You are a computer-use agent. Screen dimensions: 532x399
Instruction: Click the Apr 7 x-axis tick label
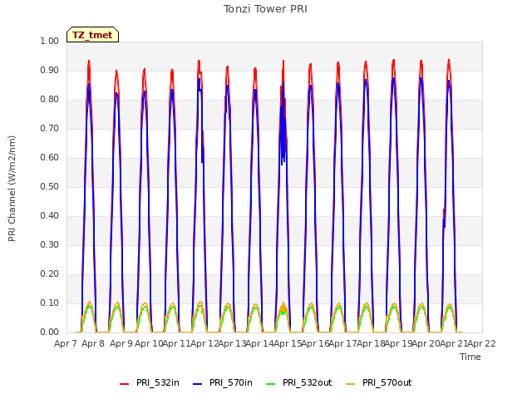[66, 343]
